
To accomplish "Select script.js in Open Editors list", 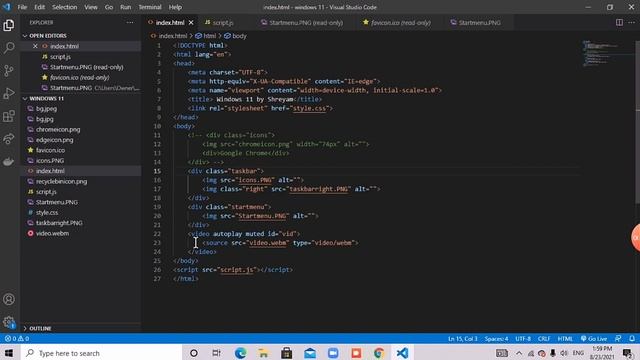I will (60, 57).
